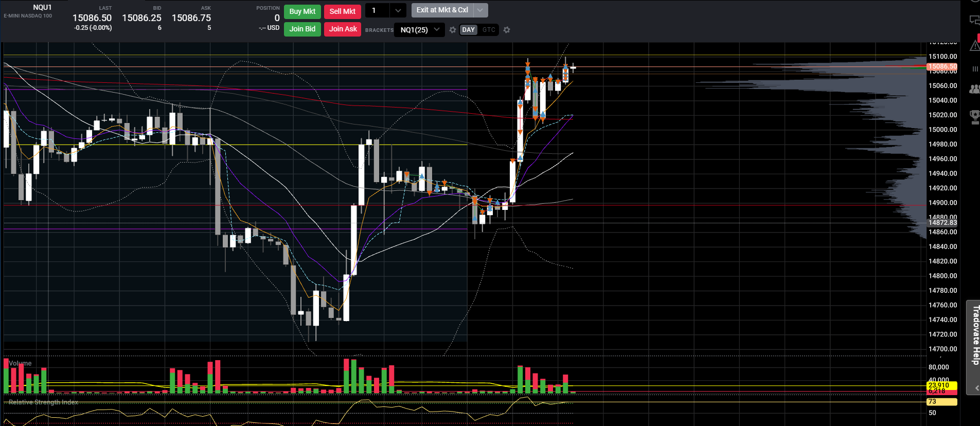
Task: Open the alerts warning triangle icon
Action: (974, 46)
